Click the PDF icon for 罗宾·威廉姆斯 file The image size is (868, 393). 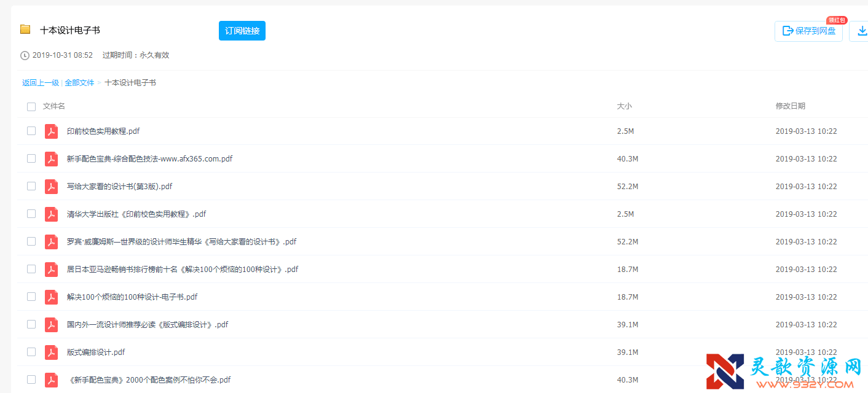click(x=51, y=242)
